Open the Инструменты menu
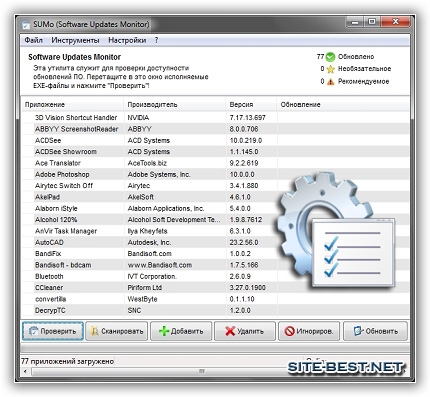 pyautogui.click(x=75, y=40)
